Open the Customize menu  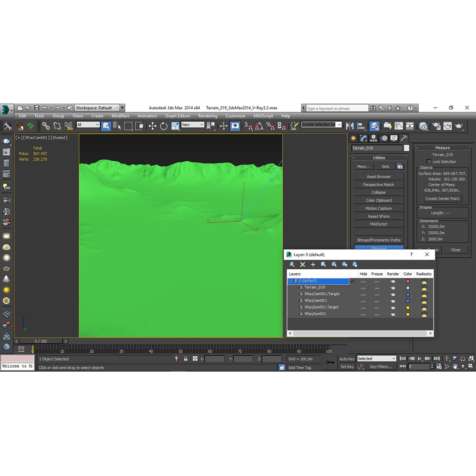235,116
